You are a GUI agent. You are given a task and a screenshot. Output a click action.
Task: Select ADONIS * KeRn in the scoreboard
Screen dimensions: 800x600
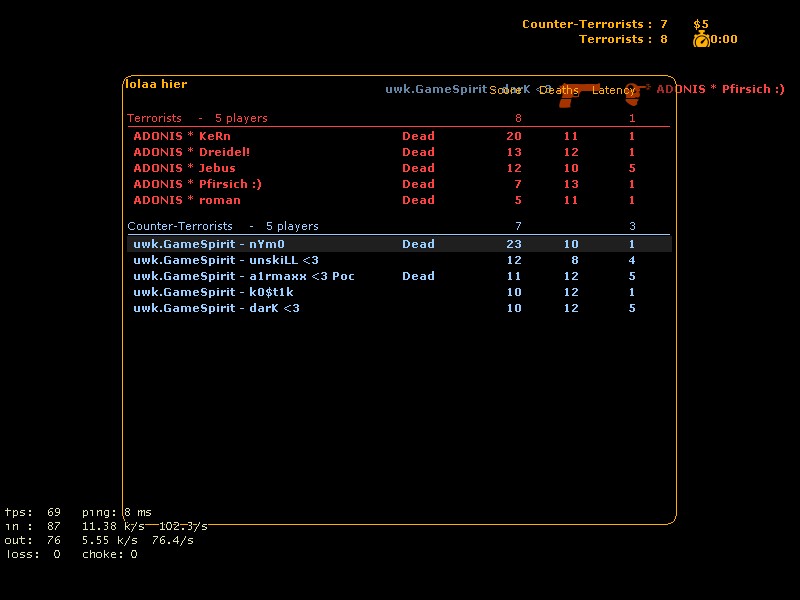(x=181, y=136)
